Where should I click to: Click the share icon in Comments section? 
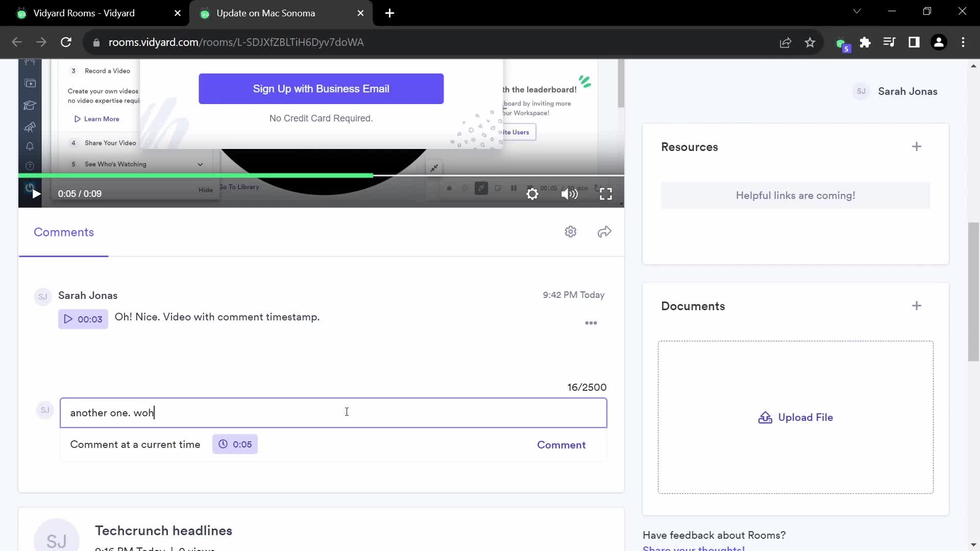(604, 232)
